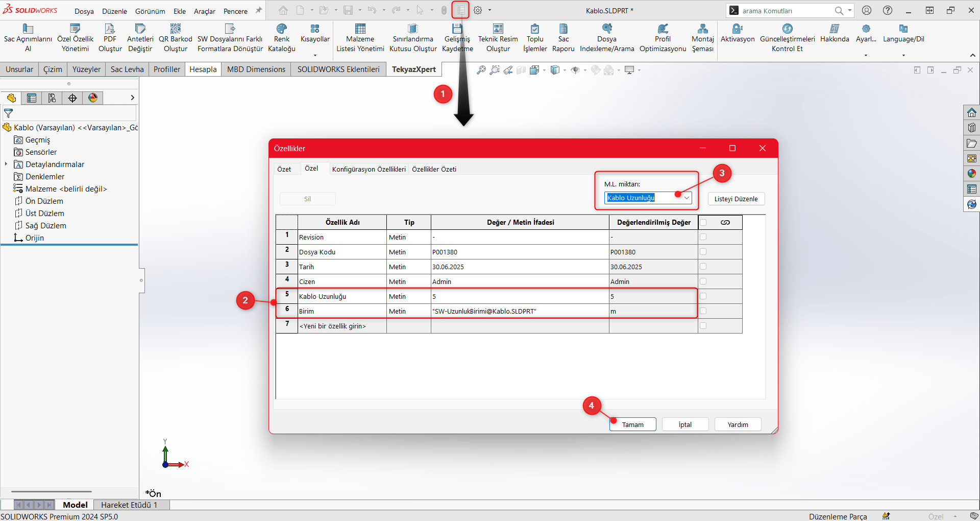Open Sac Raporu tool
This screenshot has width=980, height=521.
coord(563,38)
